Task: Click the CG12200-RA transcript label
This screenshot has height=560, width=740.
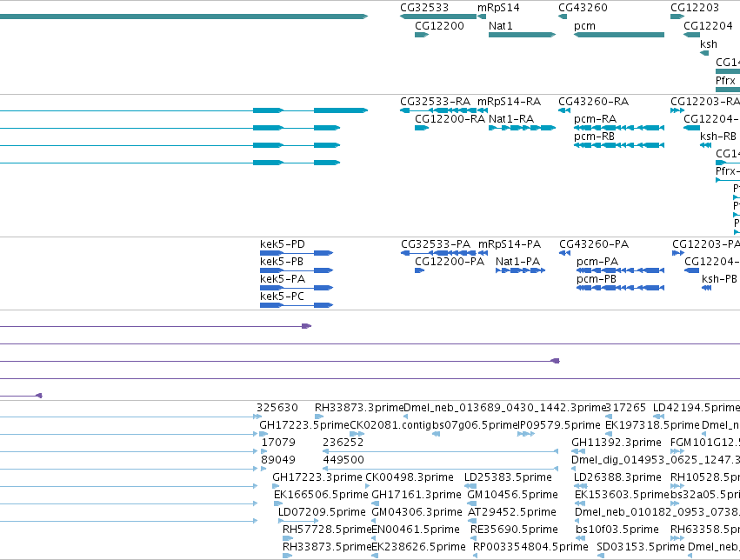Action: point(450,119)
